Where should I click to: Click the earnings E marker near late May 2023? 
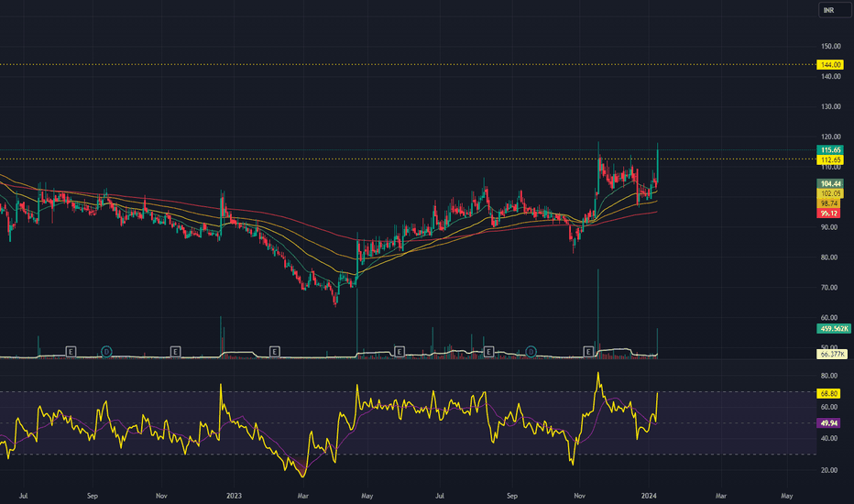[400, 352]
